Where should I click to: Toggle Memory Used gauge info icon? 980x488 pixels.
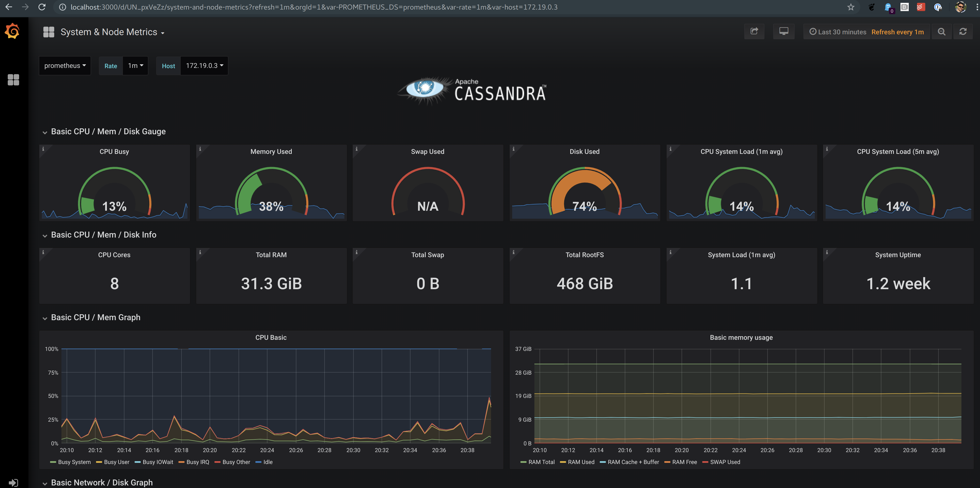pyautogui.click(x=200, y=149)
